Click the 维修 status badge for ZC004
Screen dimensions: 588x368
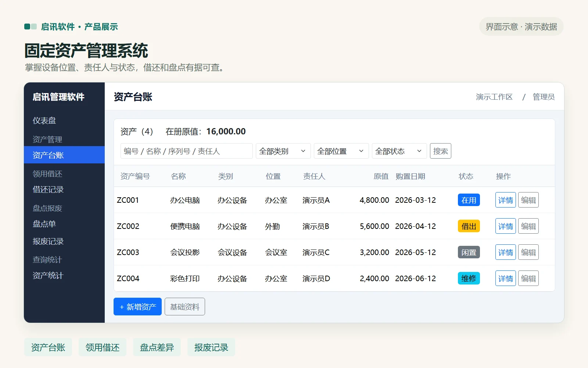(x=469, y=278)
